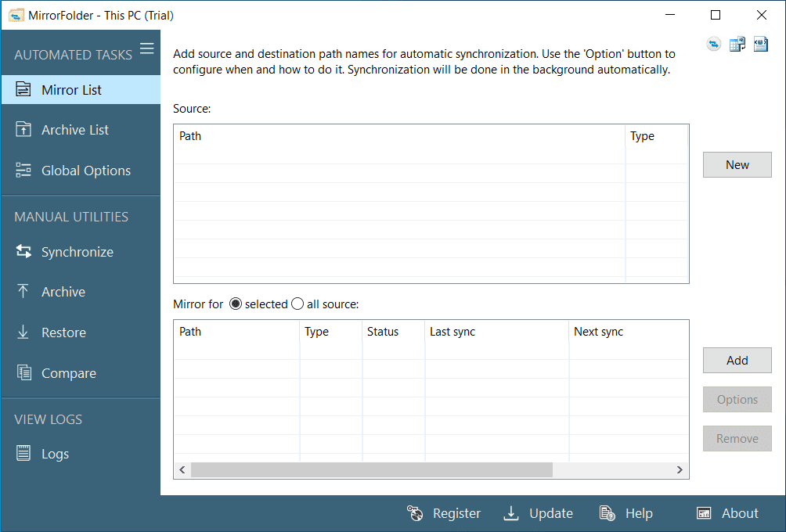Open the Mirror List page

(x=81, y=90)
